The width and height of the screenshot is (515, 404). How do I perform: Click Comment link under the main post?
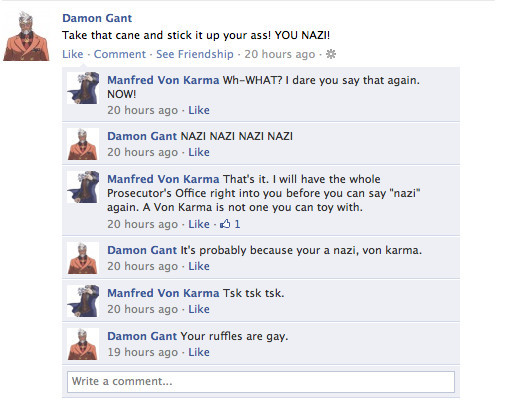tap(120, 54)
